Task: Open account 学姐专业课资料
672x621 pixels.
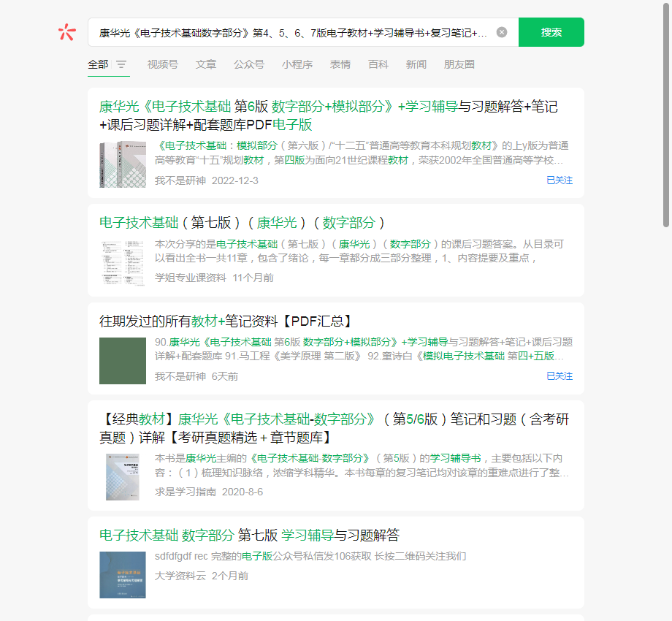Action: (191, 278)
